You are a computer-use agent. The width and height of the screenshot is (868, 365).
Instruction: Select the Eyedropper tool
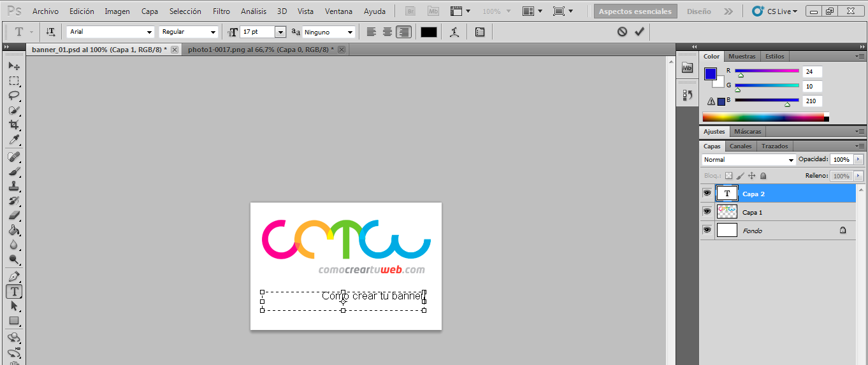(14, 140)
